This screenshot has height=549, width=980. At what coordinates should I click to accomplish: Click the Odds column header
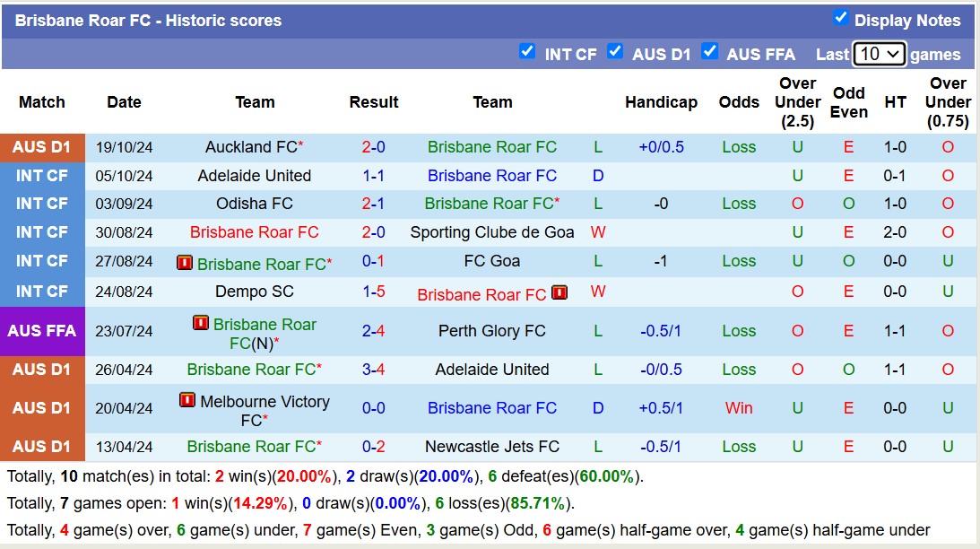point(739,102)
